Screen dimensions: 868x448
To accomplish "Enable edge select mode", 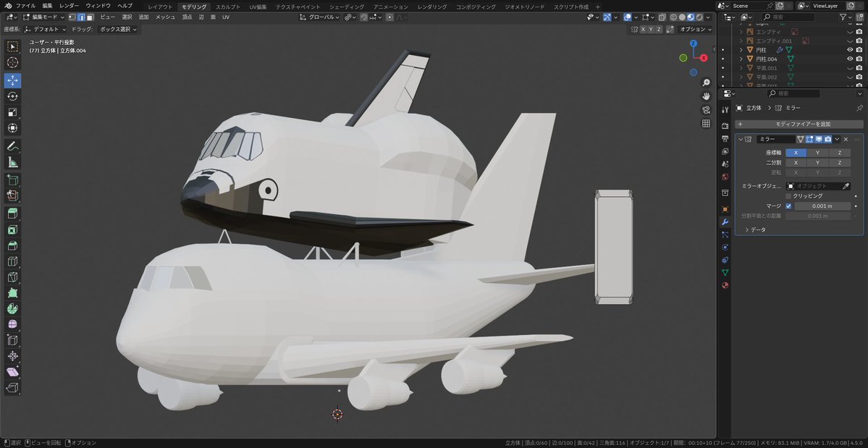I will 81,17.
